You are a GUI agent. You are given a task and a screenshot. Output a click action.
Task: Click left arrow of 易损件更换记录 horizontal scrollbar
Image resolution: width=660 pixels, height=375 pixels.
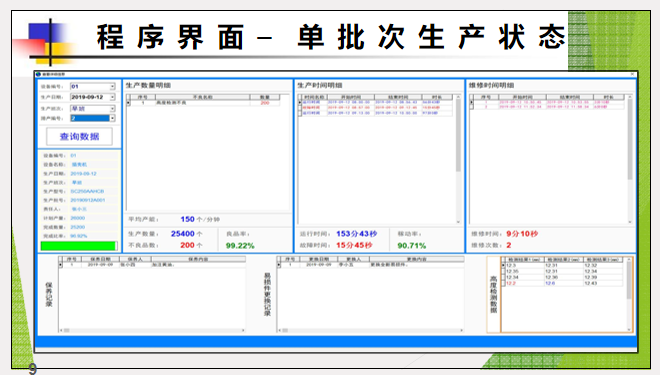(279, 330)
